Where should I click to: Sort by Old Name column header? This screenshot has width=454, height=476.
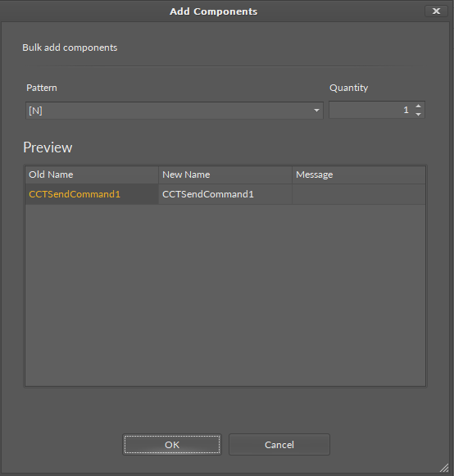[x=92, y=175]
